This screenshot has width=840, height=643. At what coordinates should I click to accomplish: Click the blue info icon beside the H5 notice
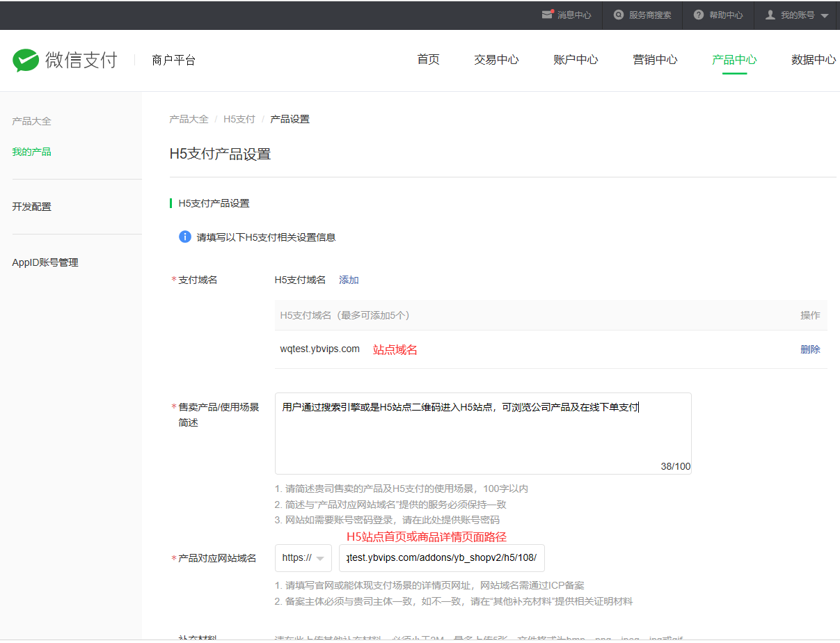point(185,237)
